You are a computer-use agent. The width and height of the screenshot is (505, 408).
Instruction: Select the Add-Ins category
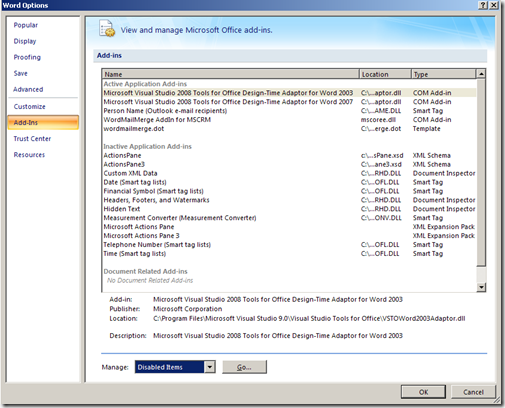(43, 122)
